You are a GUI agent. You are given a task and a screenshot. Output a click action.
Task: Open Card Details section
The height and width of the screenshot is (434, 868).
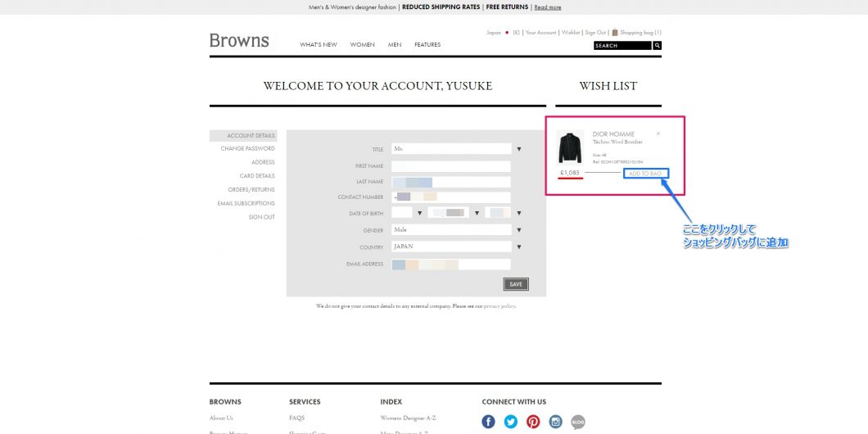click(257, 176)
